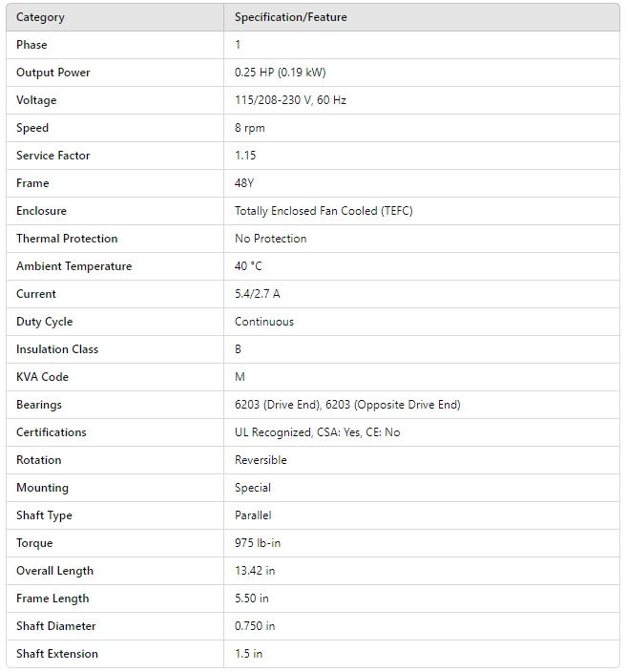The width and height of the screenshot is (627, 672).
Task: Click the Rotation value Reversible
Action: pos(261,460)
